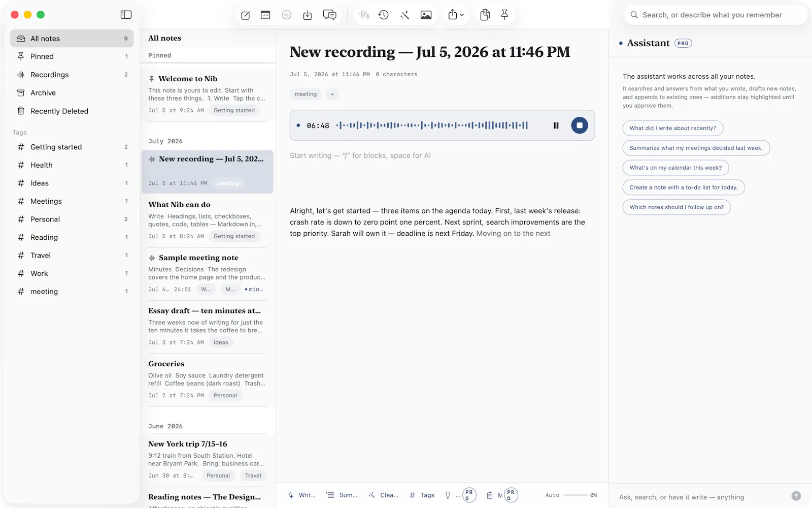
Task: Click the lightbulb PRO tool
Action: click(461, 495)
